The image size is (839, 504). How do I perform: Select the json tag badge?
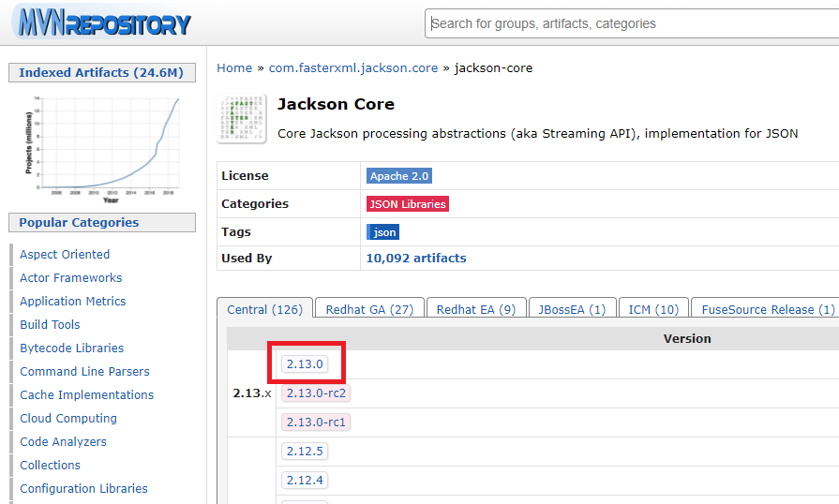point(383,232)
